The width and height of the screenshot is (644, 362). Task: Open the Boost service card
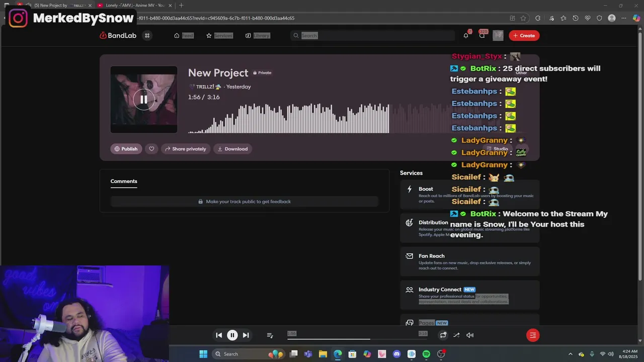470,195
